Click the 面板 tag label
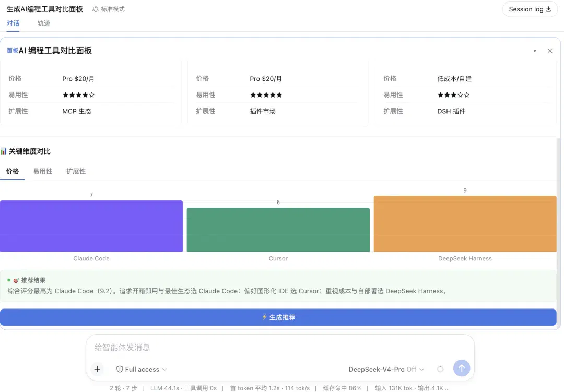The image size is (564, 392). 13,51
